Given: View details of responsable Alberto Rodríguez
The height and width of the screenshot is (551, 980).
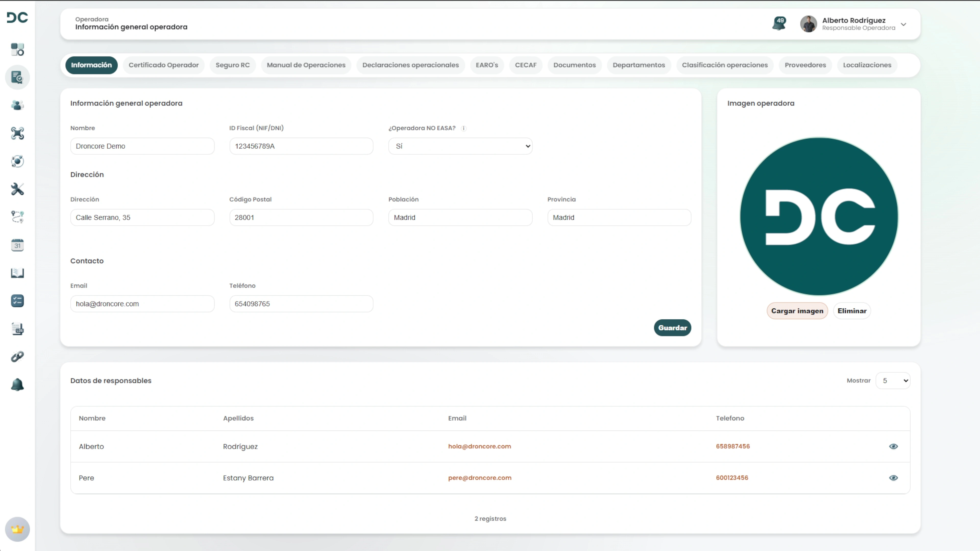Looking at the screenshot, I should (893, 446).
